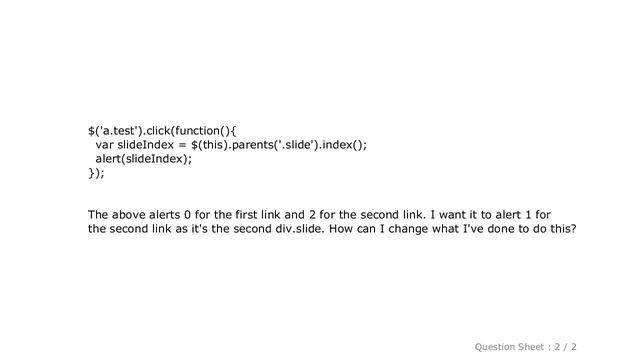Click the word "The" starting the paragraph

[x=98, y=215]
